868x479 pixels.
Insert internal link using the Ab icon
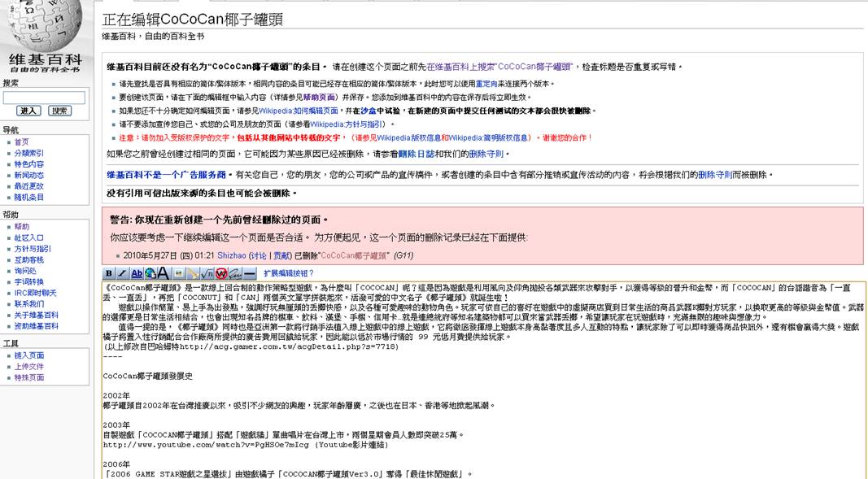tap(137, 273)
